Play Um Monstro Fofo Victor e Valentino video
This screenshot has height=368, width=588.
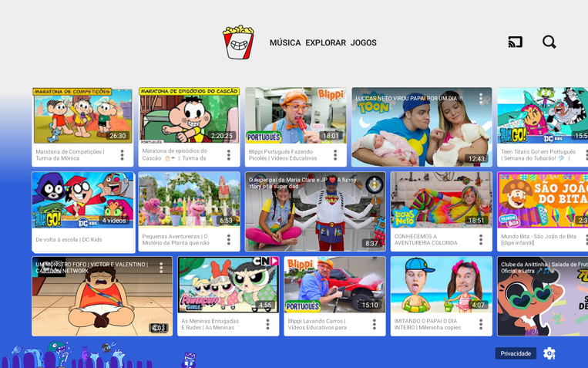102,297
